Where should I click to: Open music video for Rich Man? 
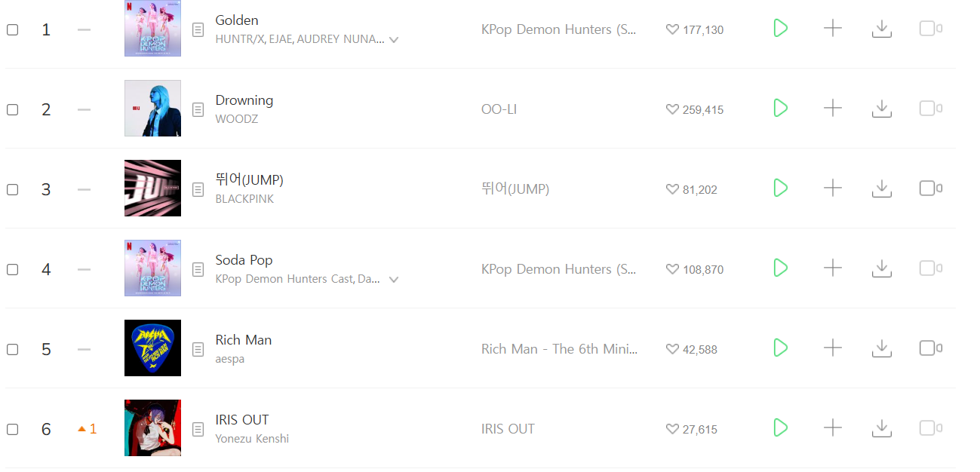[929, 348]
